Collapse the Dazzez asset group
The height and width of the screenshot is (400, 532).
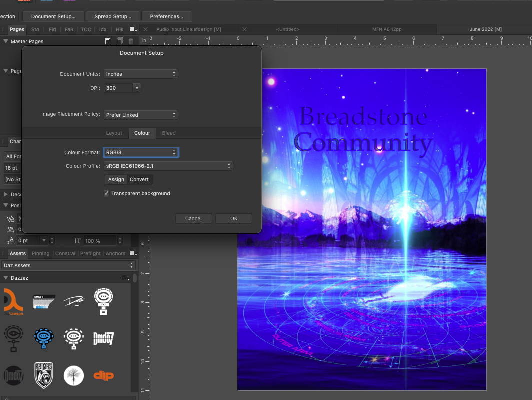pyautogui.click(x=6, y=278)
